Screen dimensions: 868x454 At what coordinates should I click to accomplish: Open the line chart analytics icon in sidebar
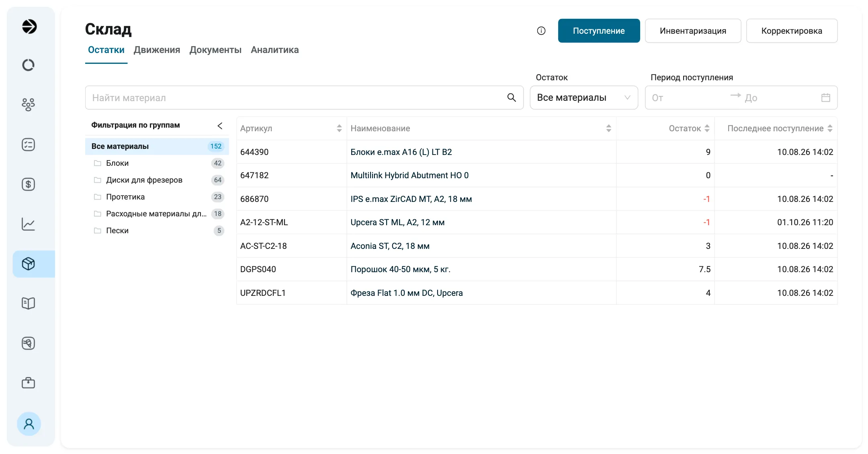click(x=28, y=224)
